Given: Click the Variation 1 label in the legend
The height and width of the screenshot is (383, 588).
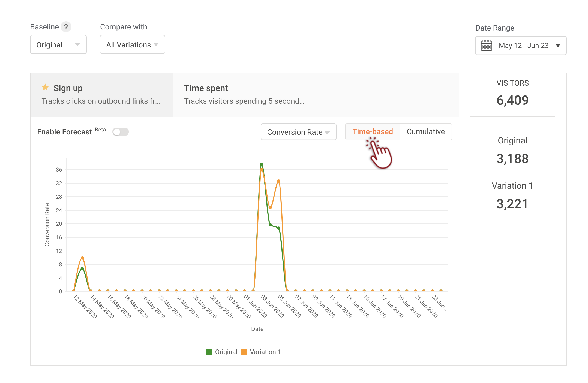Looking at the screenshot, I should (265, 352).
